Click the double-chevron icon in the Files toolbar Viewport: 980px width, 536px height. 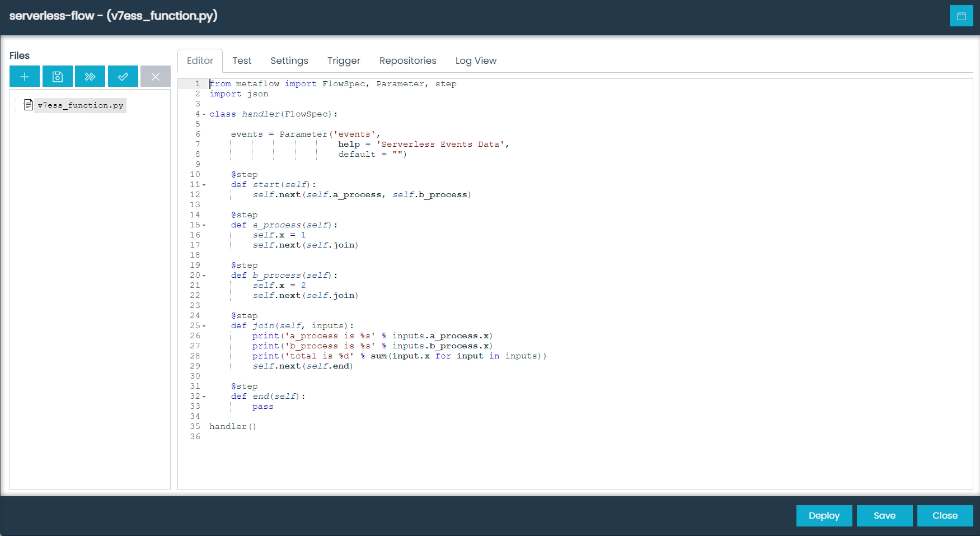(x=90, y=76)
